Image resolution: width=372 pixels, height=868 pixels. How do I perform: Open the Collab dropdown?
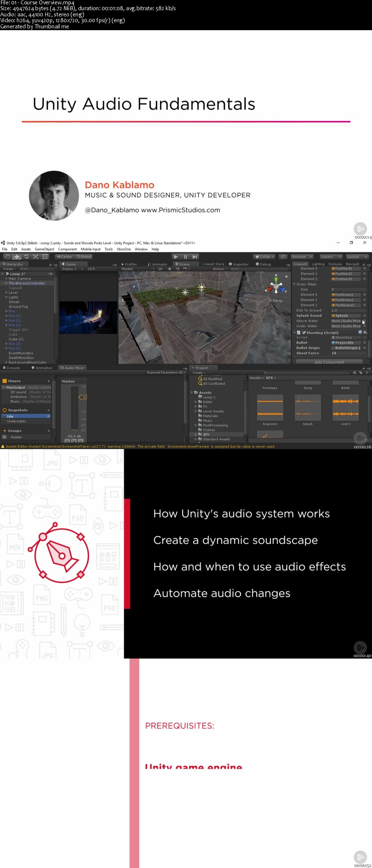(x=264, y=257)
